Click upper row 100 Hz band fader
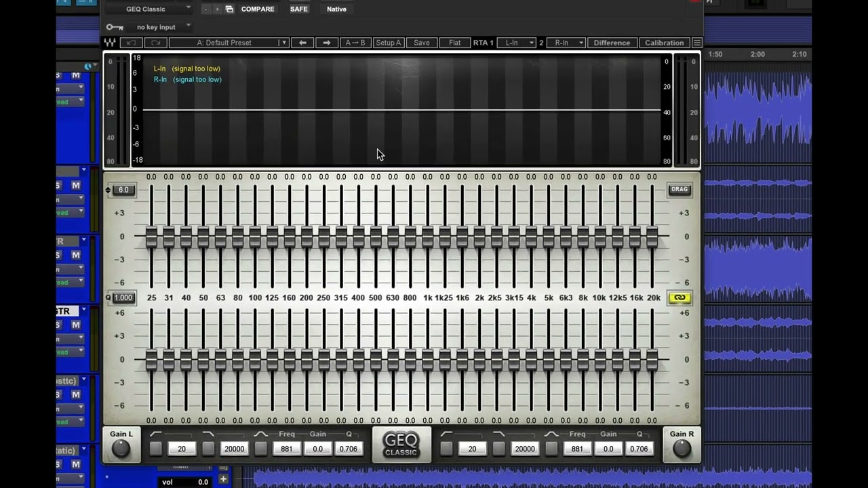Viewport: 868px width, 488px height. tap(255, 237)
